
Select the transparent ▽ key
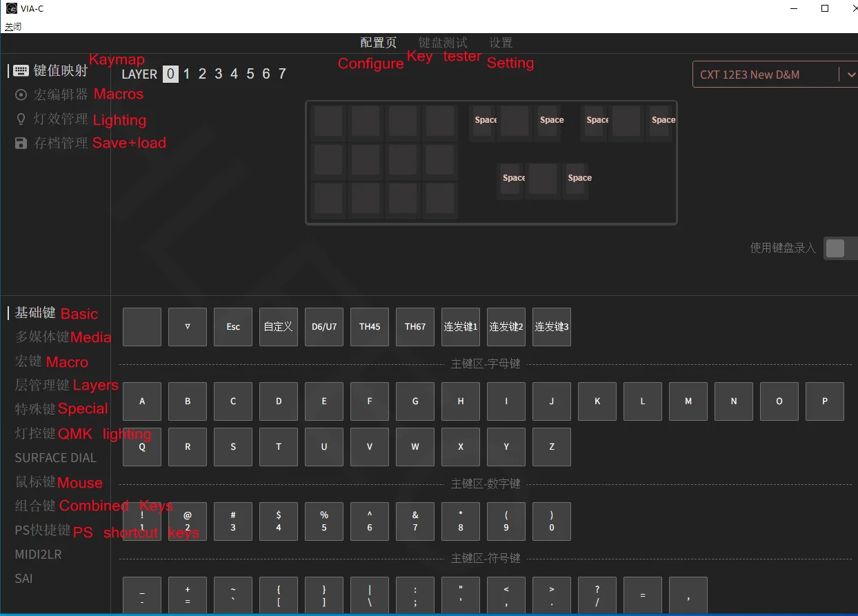188,327
